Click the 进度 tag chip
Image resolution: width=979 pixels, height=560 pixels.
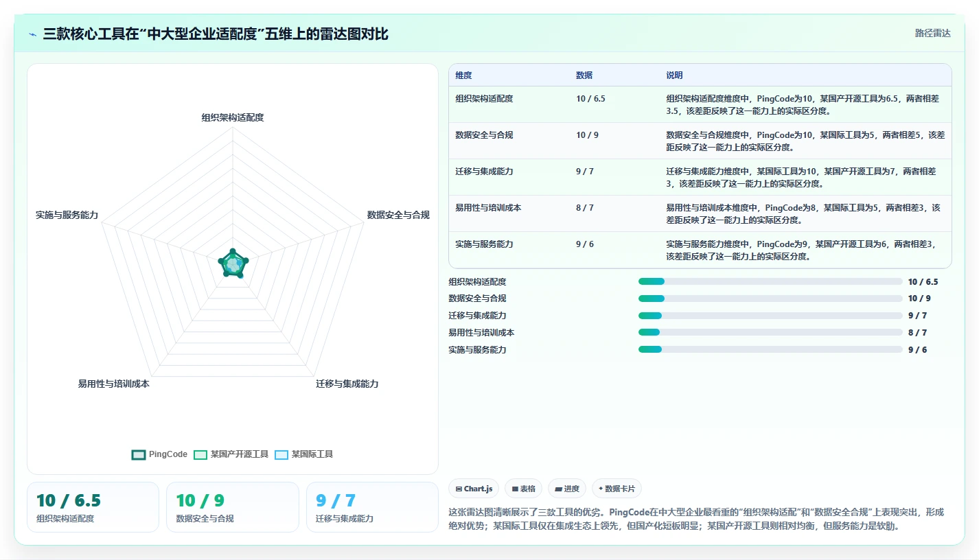pyautogui.click(x=567, y=489)
